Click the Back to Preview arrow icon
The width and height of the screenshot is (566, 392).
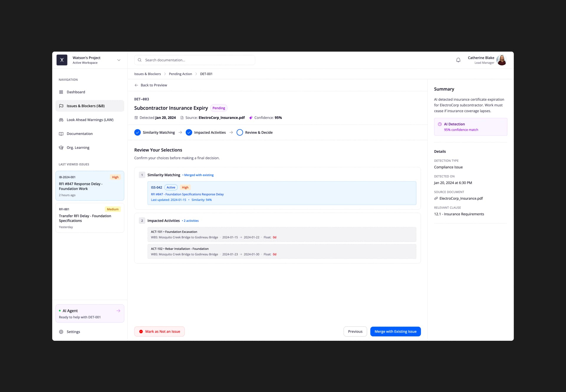[136, 85]
